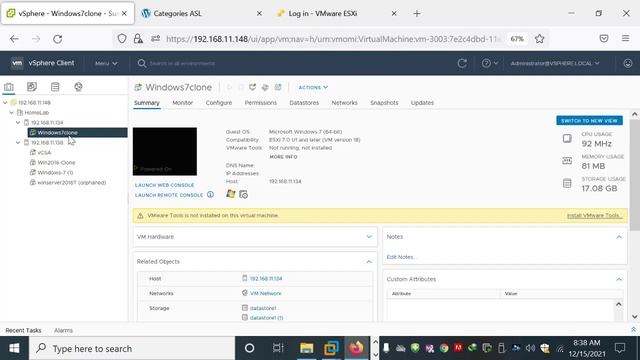The width and height of the screenshot is (640, 360).
Task: Collapse the 192.168.11.148 vCenter tree node
Action: tap(5, 102)
